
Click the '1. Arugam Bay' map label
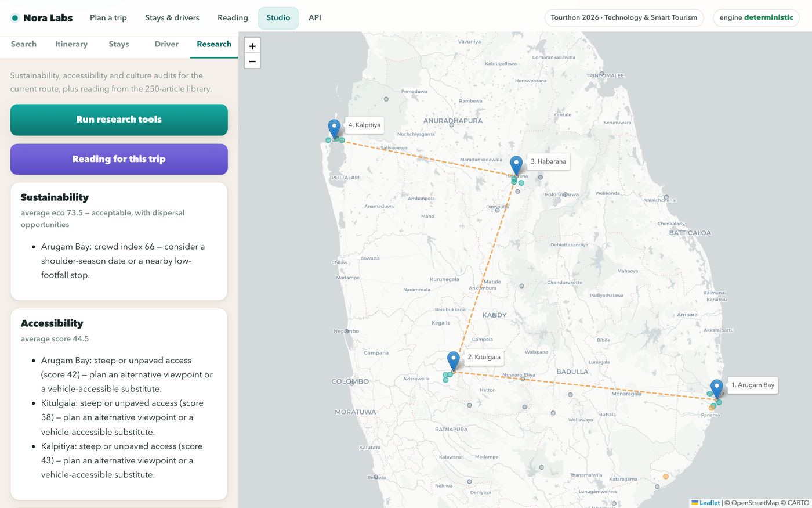(x=753, y=385)
